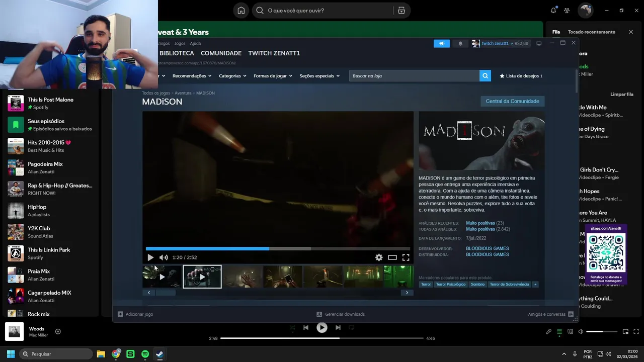Seek on the Steam trailer progress bar

(x=278, y=248)
